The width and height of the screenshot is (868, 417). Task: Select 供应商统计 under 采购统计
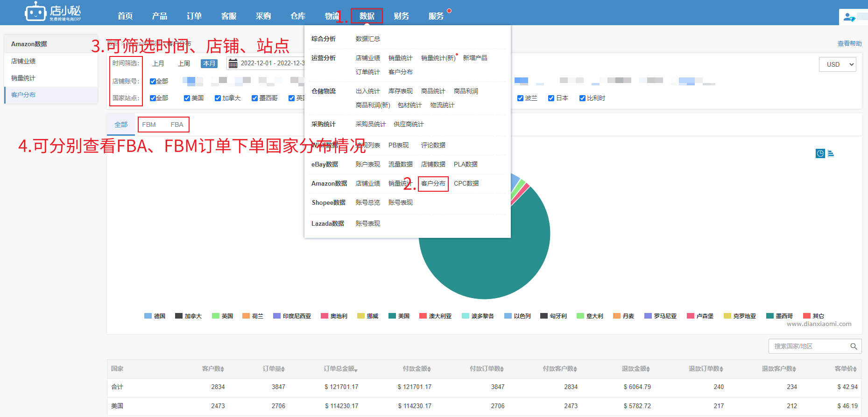tap(409, 124)
